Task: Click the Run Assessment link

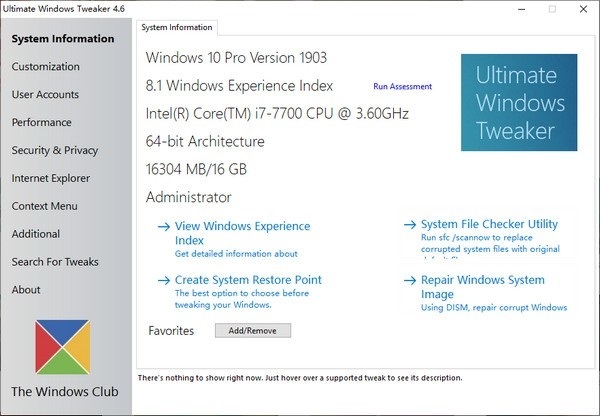Action: (403, 87)
